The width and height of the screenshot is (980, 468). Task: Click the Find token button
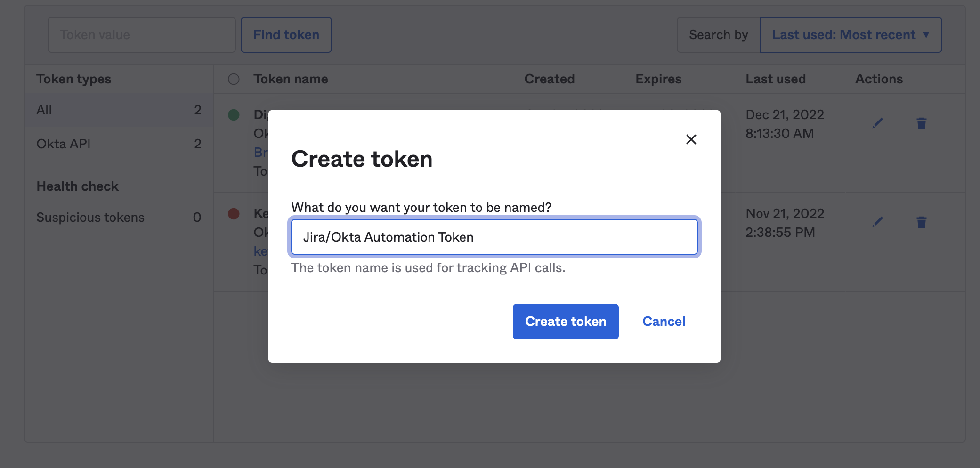(x=286, y=35)
